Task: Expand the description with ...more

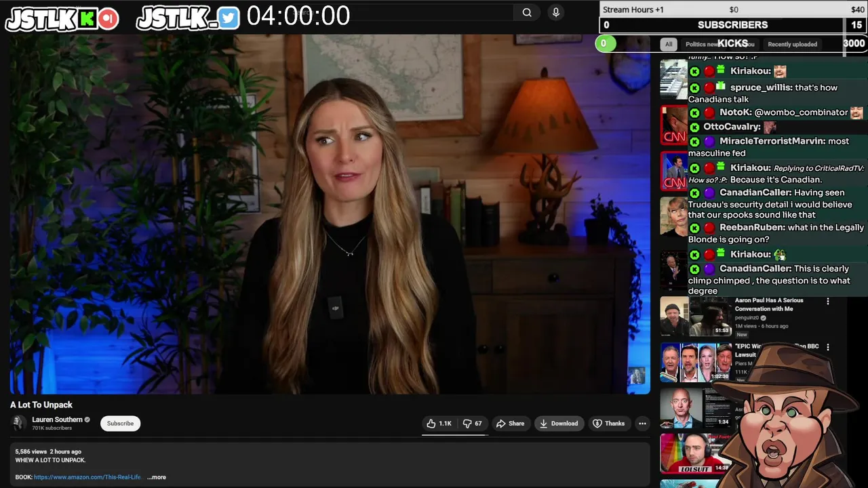Action: click(157, 477)
